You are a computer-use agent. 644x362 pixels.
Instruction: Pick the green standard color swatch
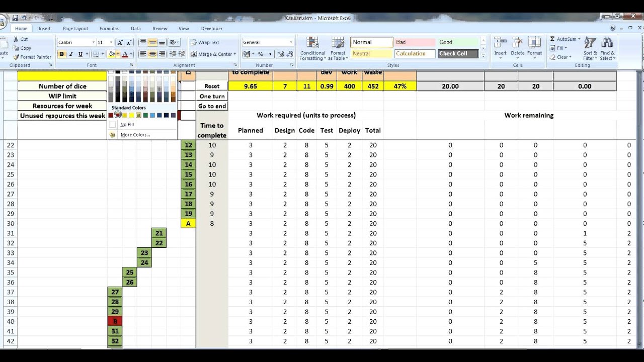[145, 115]
